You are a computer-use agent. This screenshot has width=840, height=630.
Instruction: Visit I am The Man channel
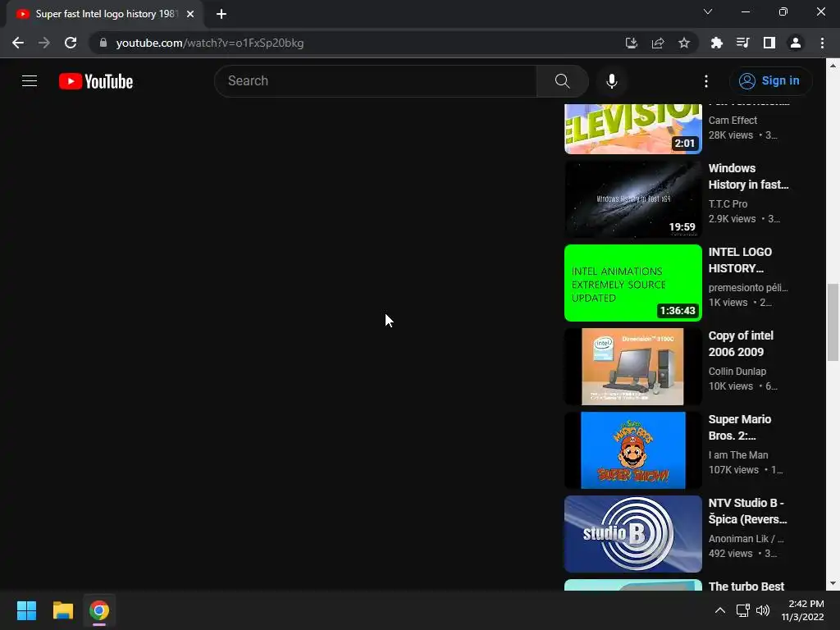738,454
